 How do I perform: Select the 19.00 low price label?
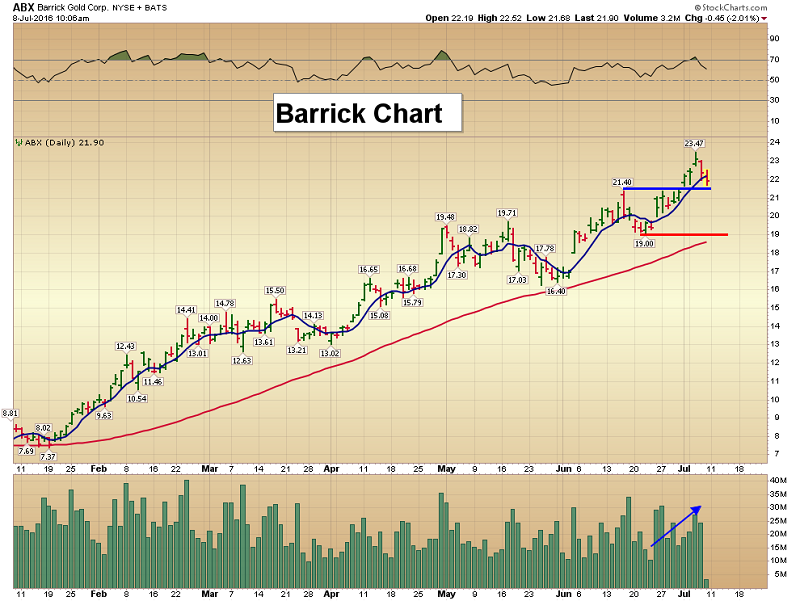pyautogui.click(x=644, y=243)
